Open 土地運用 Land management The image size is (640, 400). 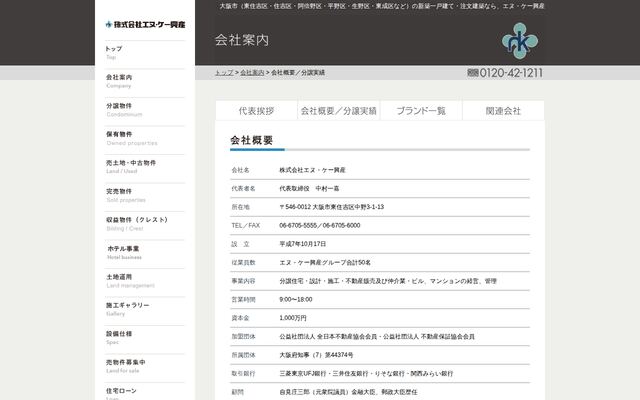pyautogui.click(x=145, y=281)
